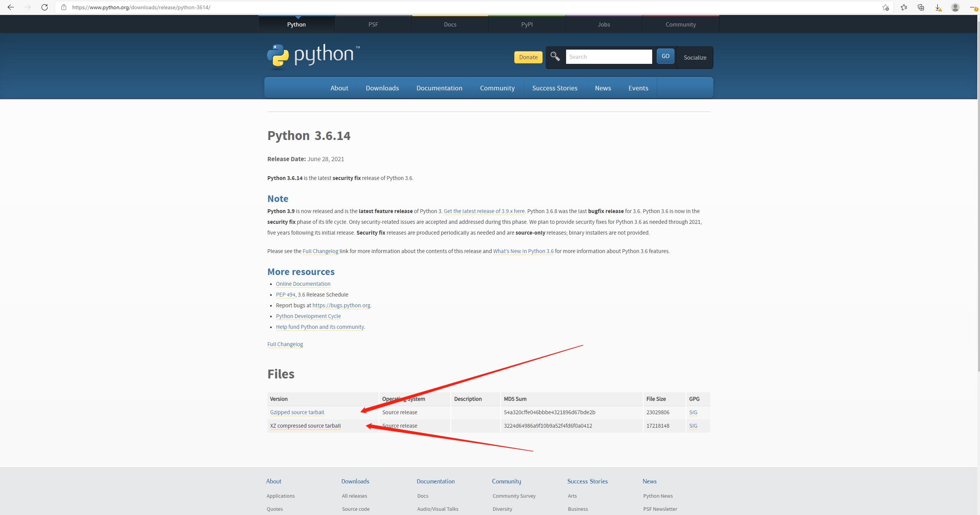This screenshot has height=515, width=980.
Task: Open the browser downloads icon
Action: pos(938,7)
